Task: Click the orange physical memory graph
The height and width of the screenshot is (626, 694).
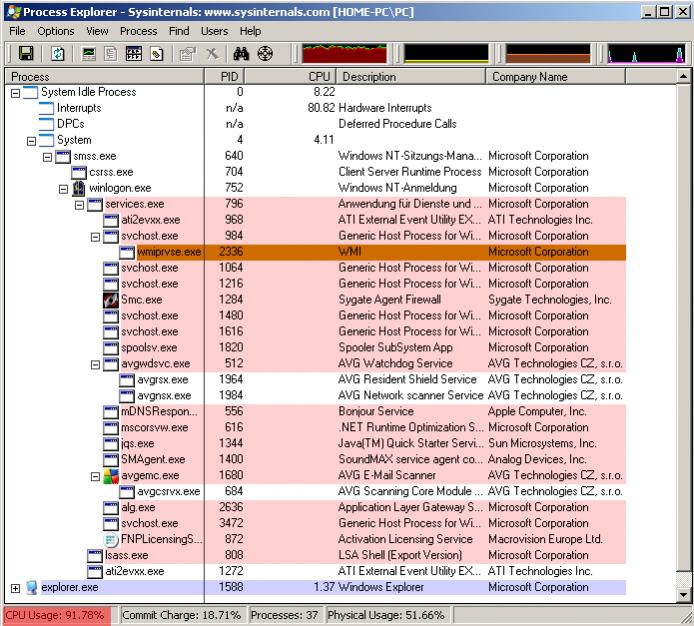Action: click(548, 54)
